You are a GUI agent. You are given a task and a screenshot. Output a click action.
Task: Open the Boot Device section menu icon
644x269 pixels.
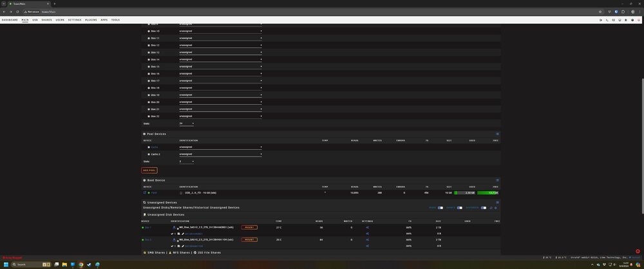(x=497, y=180)
